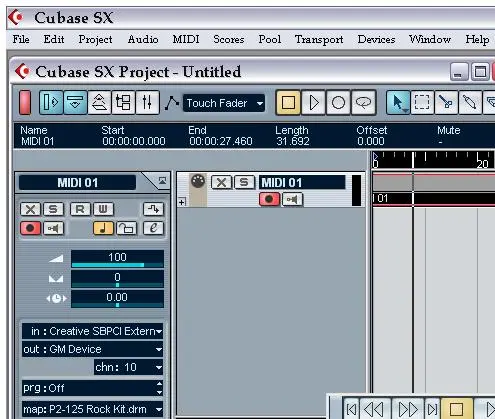Open the MIDI menu

point(186,39)
